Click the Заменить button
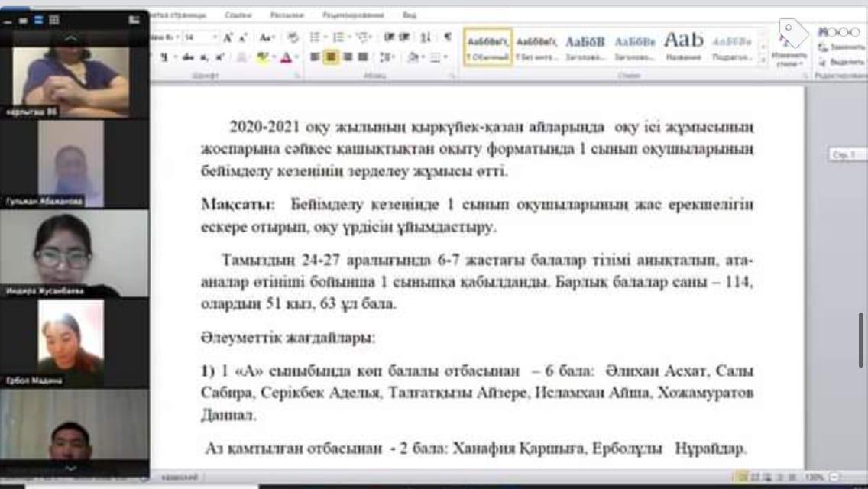This screenshot has height=489, width=868. click(841, 47)
